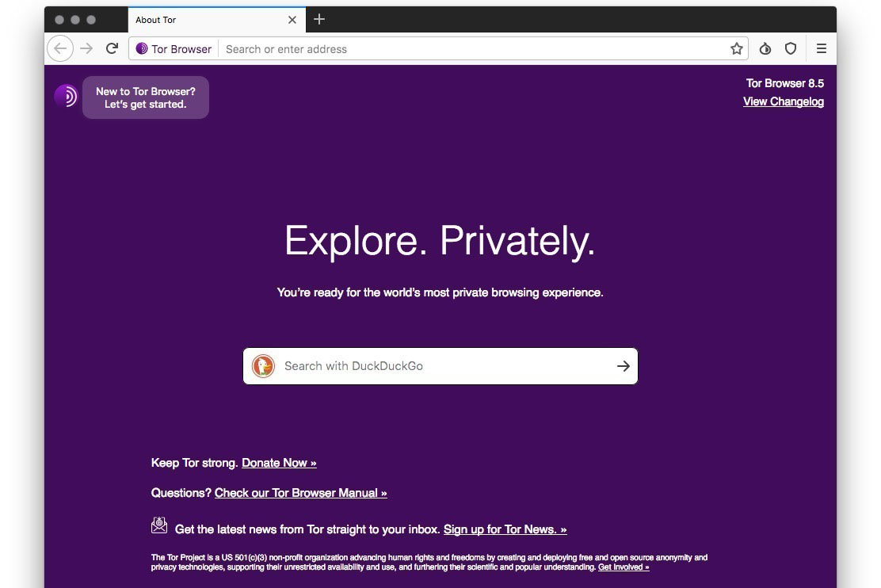
Task: Maximize the window with the third traffic-light button
Action: (91, 20)
